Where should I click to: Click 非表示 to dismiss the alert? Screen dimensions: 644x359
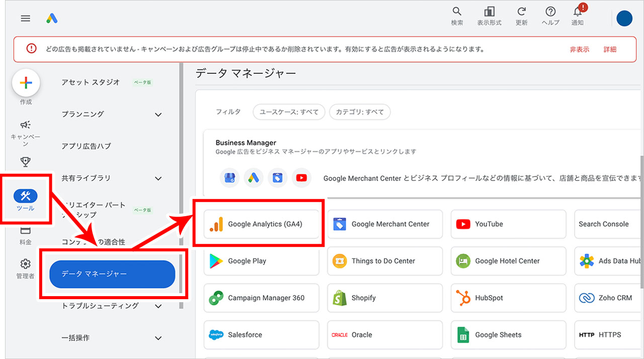[579, 49]
